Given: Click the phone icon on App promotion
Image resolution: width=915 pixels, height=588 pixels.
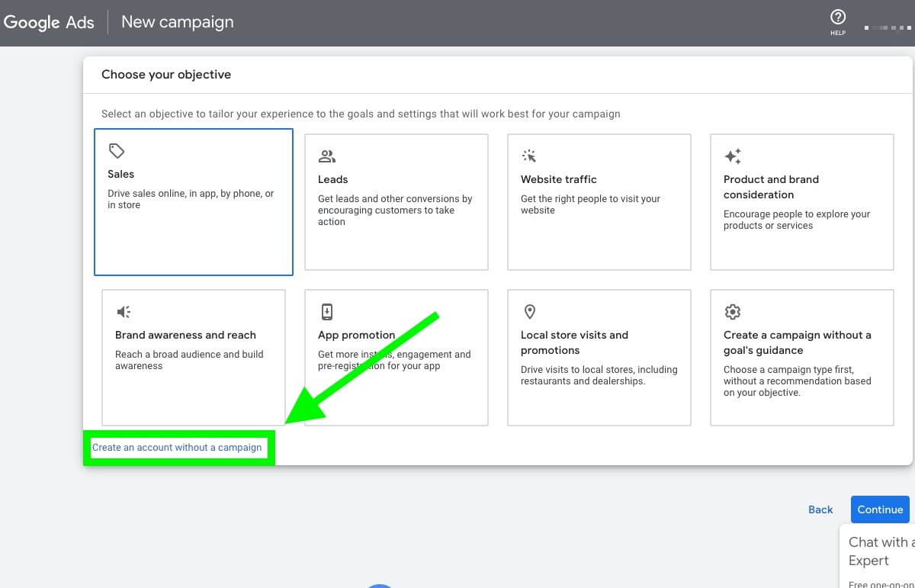Looking at the screenshot, I should coord(326,311).
